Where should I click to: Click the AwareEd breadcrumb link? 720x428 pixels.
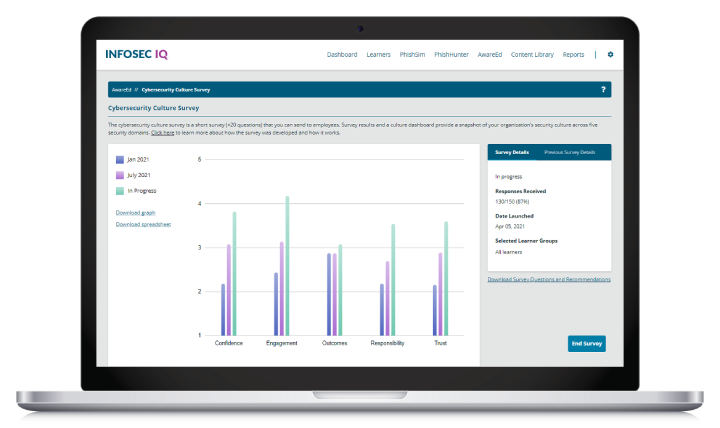point(121,90)
